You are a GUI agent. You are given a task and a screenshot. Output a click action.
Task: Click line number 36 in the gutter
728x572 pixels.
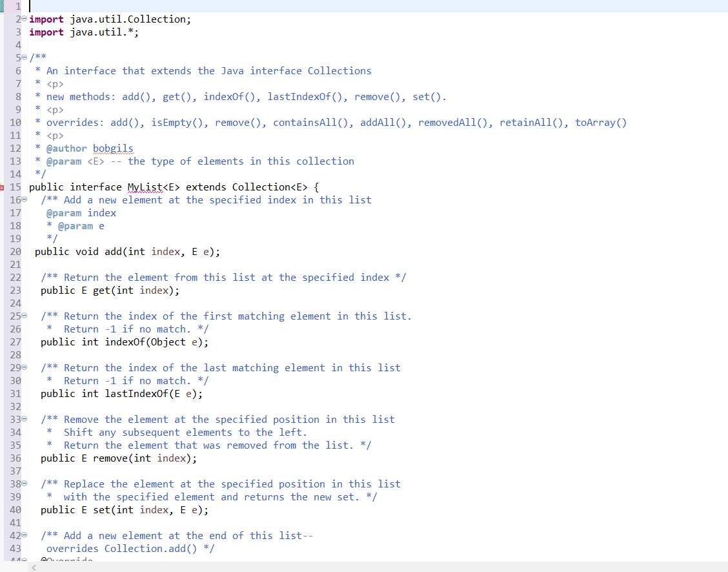[14, 458]
